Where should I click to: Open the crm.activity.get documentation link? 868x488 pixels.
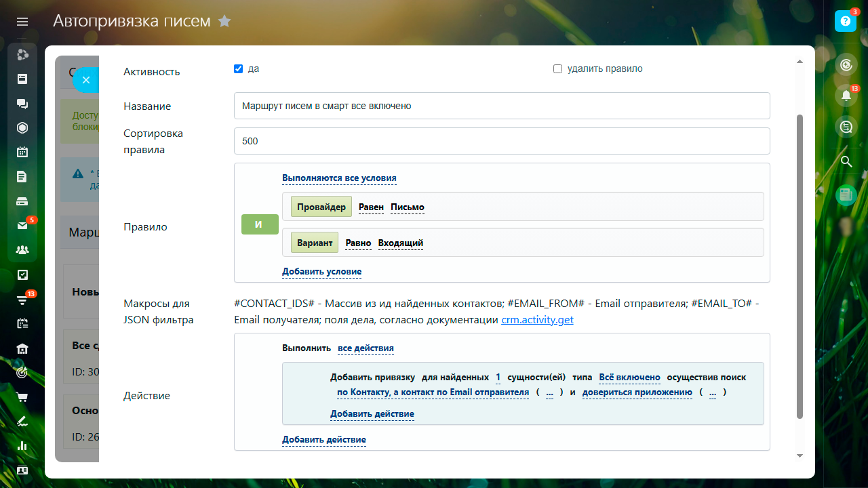[x=537, y=320]
